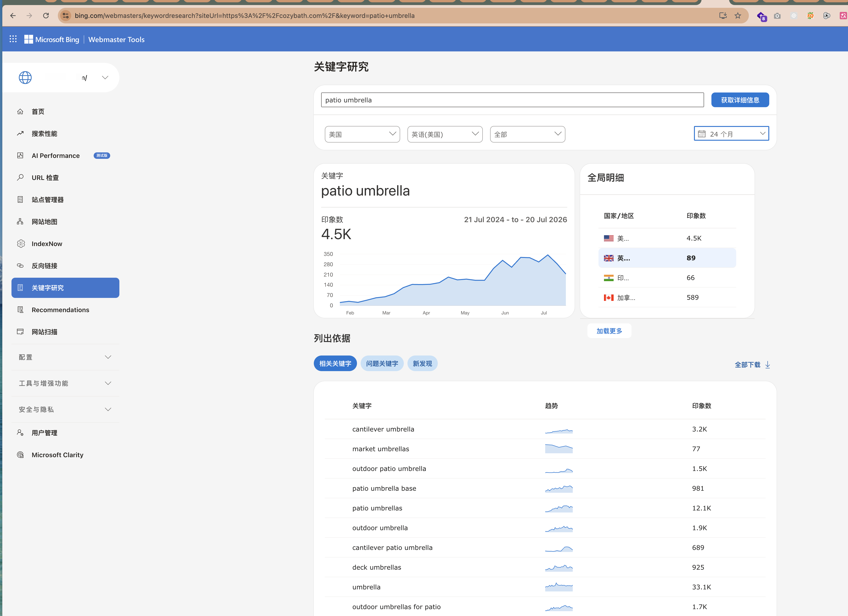The image size is (848, 616).
Task: Click the 获取详细信息 button
Action: coord(740,100)
